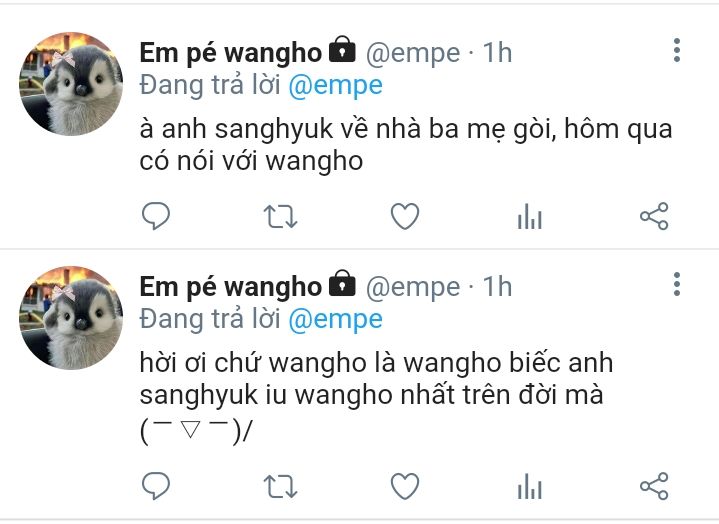Share the second tweet
719x524 pixels.
point(654,485)
